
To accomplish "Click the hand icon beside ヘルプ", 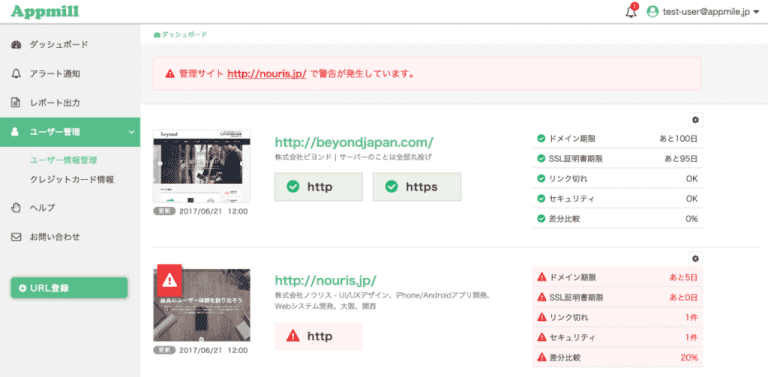I will pos(16,208).
